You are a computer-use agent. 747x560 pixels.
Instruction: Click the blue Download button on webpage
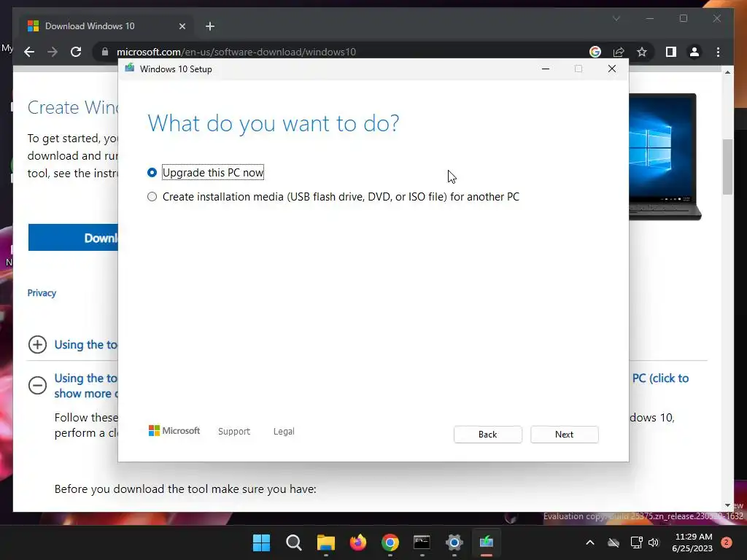(74, 237)
